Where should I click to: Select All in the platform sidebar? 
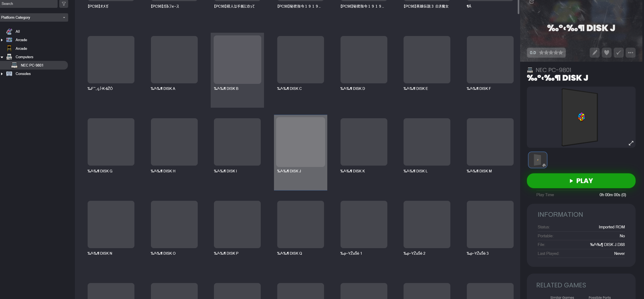[x=18, y=31]
